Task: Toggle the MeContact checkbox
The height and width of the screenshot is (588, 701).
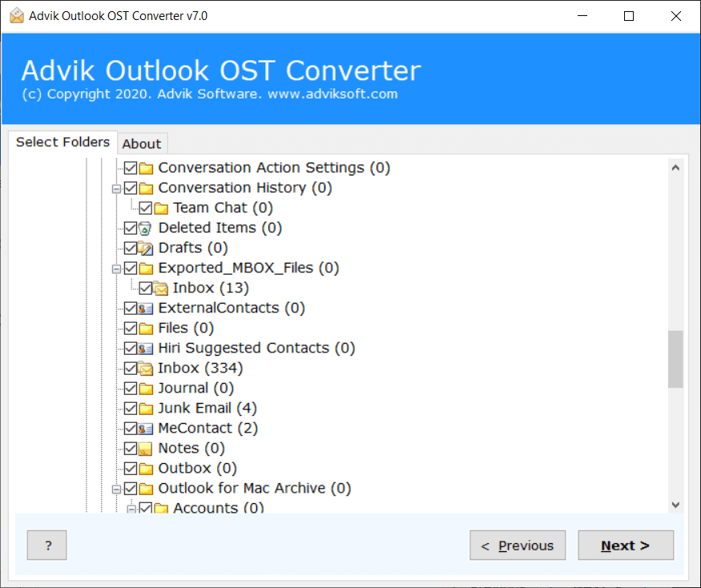Action: click(131, 429)
